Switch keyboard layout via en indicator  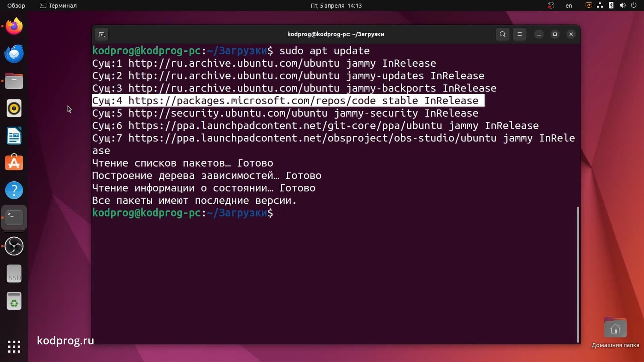[x=569, y=5]
